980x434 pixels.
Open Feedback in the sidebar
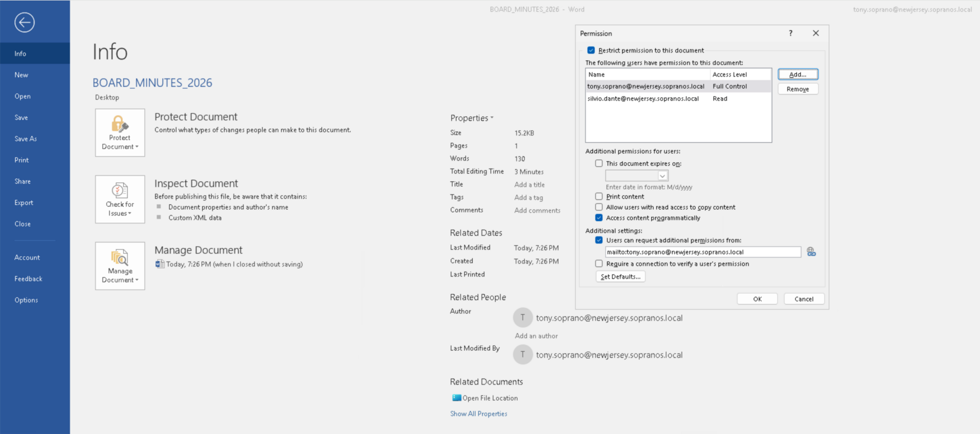point(35,279)
